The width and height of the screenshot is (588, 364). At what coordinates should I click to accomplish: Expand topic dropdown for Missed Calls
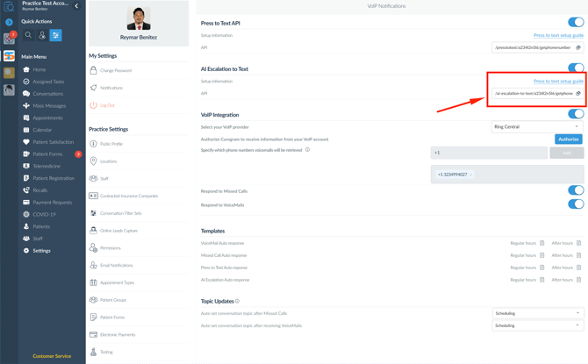[x=536, y=313]
